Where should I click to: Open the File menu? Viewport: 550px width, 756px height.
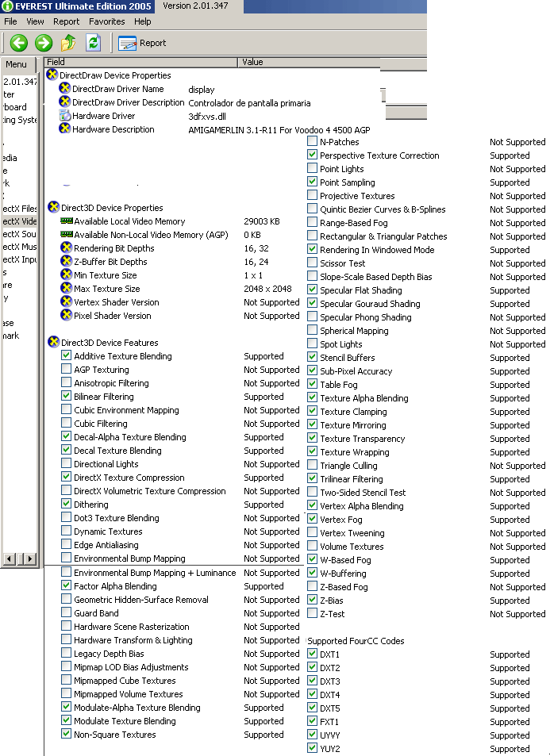click(x=10, y=21)
